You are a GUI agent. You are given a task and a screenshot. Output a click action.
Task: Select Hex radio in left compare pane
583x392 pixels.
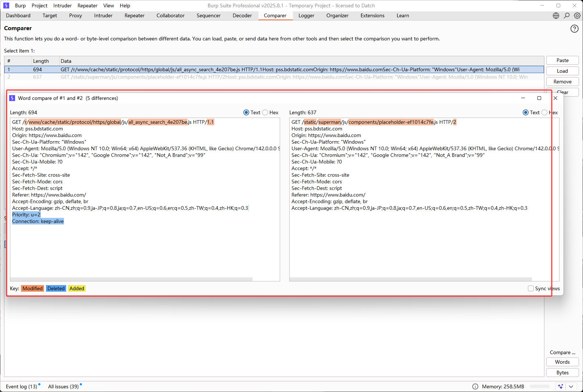click(x=265, y=112)
